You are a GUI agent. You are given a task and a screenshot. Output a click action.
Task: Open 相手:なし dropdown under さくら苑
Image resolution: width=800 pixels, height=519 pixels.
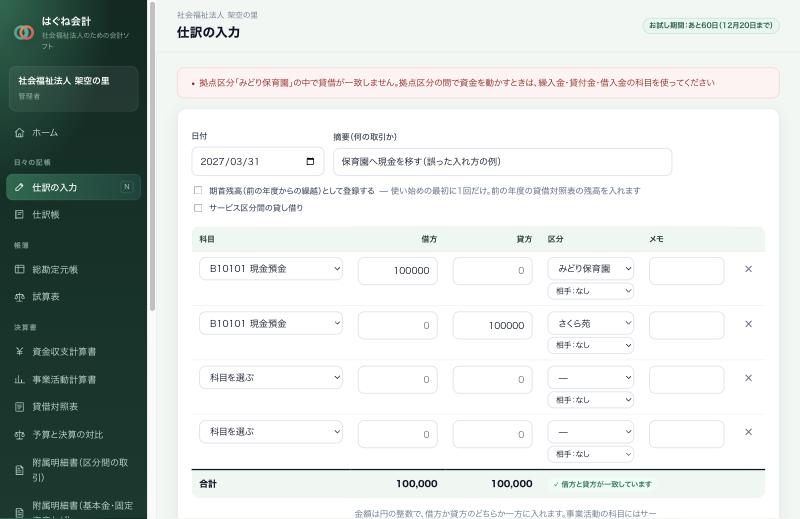click(591, 345)
